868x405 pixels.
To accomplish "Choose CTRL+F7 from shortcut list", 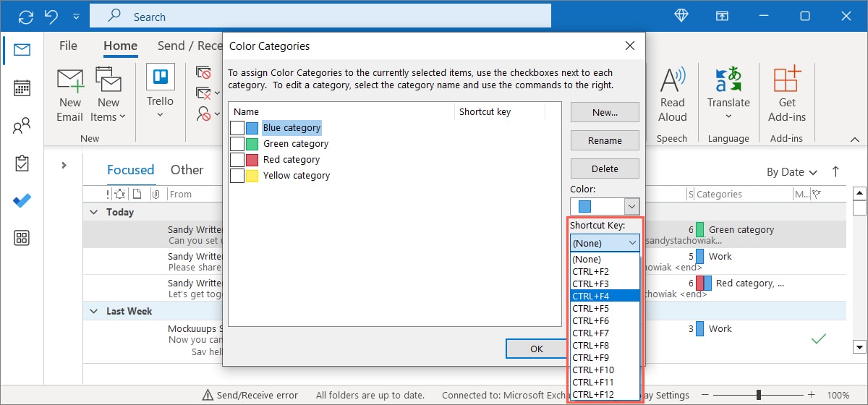I will click(x=605, y=333).
